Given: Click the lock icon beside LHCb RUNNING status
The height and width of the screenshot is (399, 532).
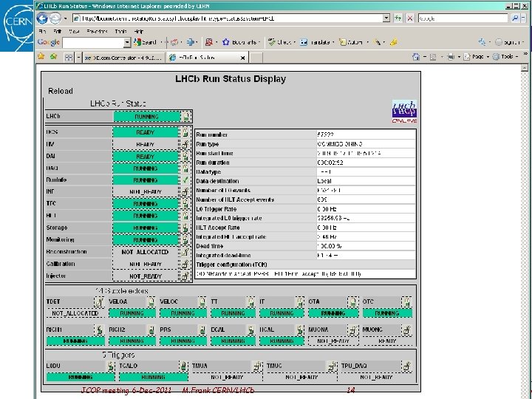Looking at the screenshot, I should point(186,117).
